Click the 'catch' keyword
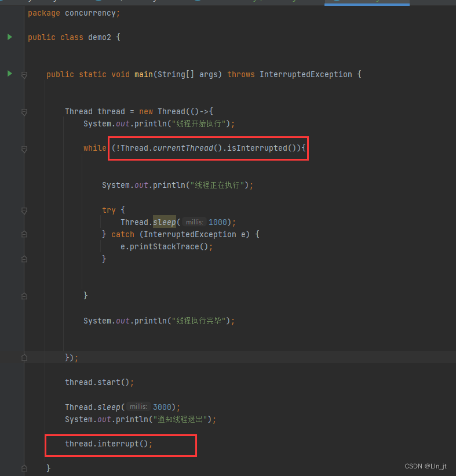Screen dimensions: 456x476 pyautogui.click(x=123, y=234)
